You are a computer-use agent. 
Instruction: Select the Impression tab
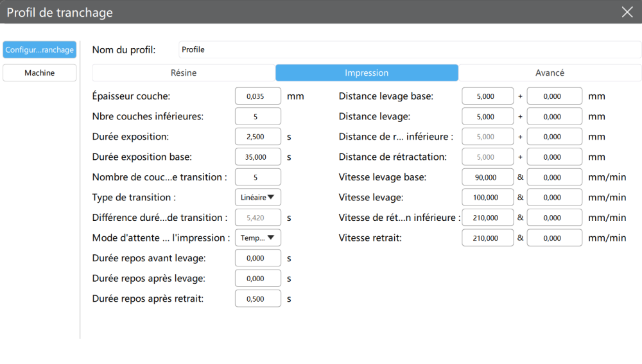coord(367,73)
